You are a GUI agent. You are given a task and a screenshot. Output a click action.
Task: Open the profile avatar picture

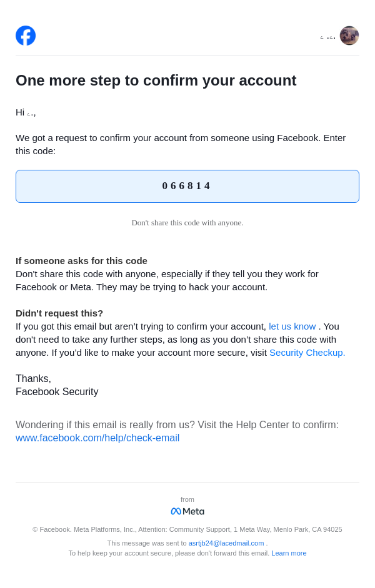(x=349, y=36)
